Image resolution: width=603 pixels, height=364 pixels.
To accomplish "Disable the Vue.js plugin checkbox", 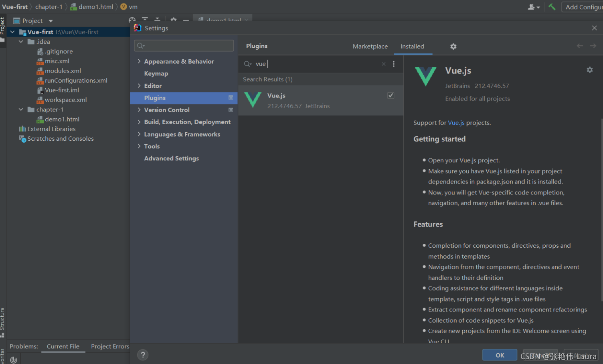I will (x=391, y=95).
